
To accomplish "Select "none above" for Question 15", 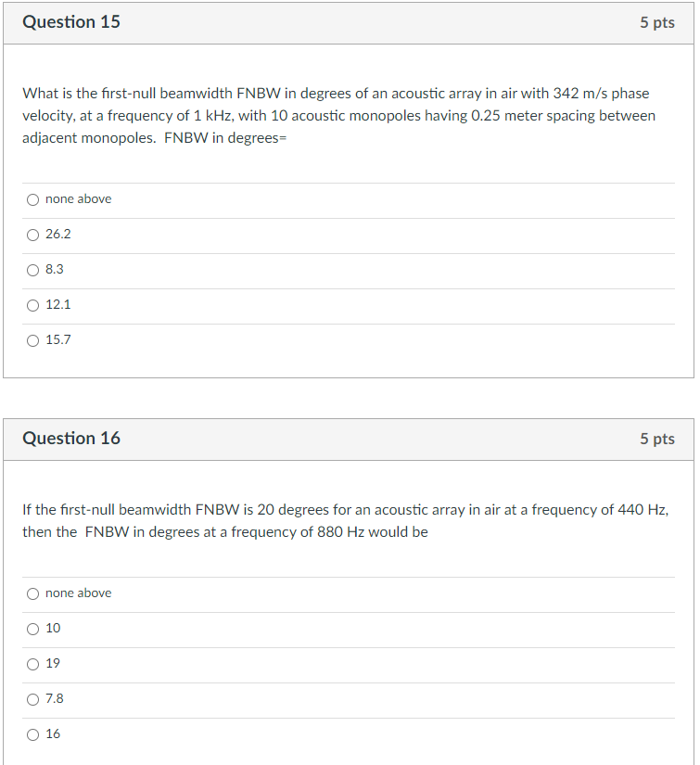I will pos(33,198).
